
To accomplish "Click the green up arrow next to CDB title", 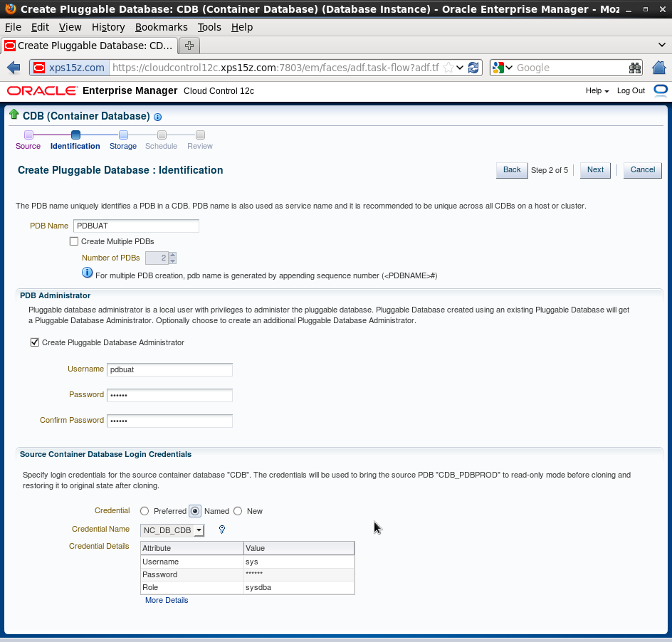I will click(14, 114).
